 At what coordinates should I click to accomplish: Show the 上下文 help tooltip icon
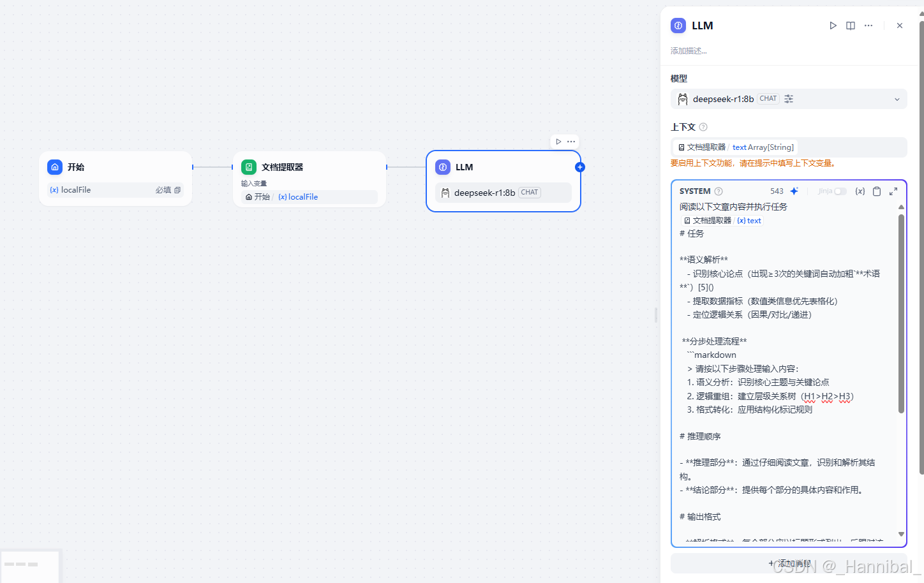click(x=703, y=127)
